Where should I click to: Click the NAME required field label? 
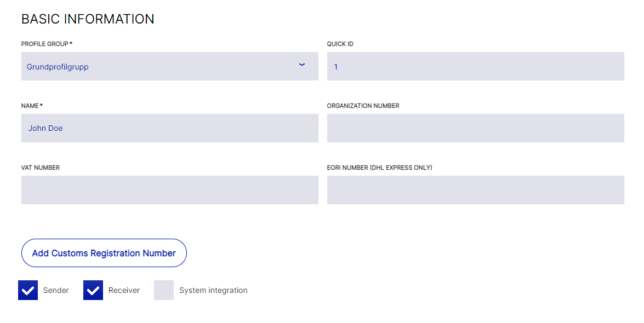(x=32, y=106)
